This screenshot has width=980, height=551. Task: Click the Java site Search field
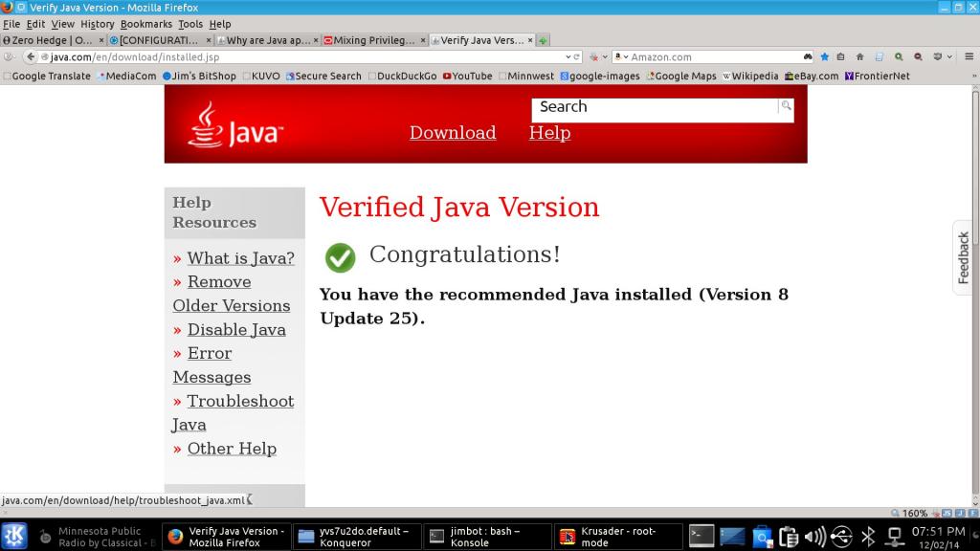(x=655, y=107)
